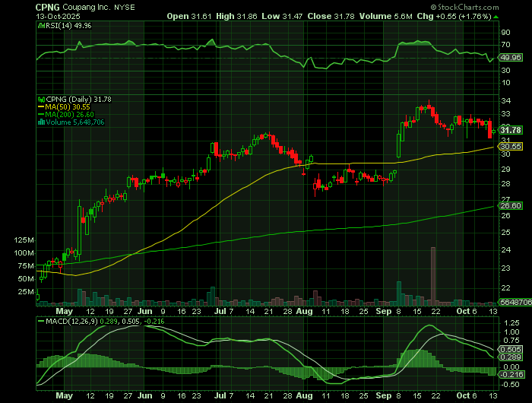The image size is (532, 403).
Task: Click the 100M volume axis label
Action: [x=24, y=253]
